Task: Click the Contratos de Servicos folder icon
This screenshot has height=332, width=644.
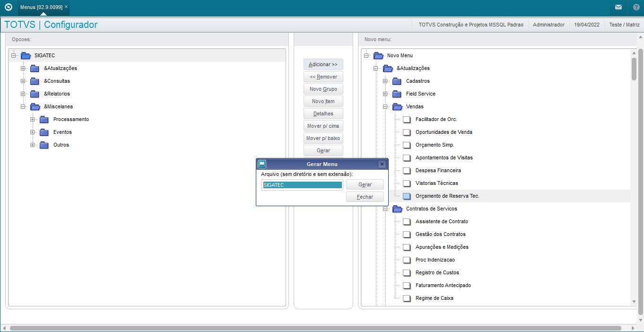Action: point(397,209)
